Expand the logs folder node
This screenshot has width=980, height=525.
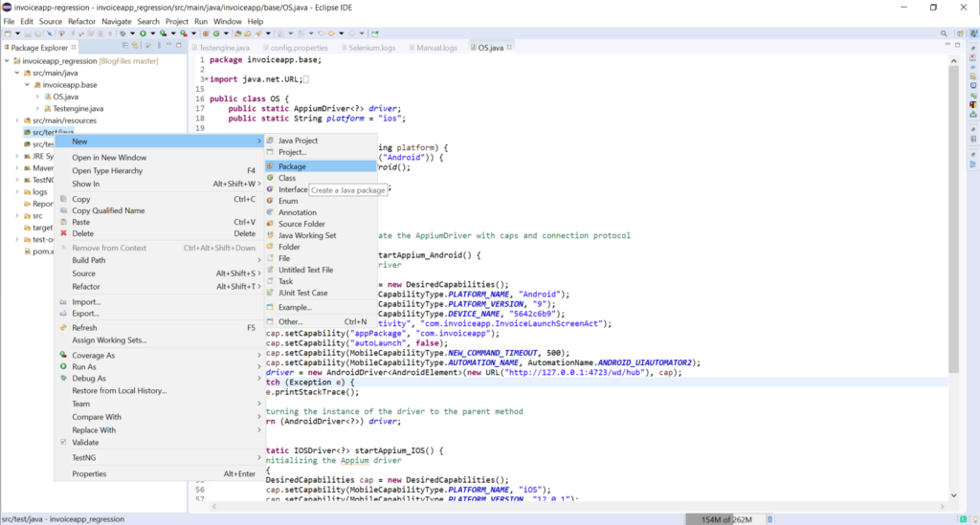(17, 192)
